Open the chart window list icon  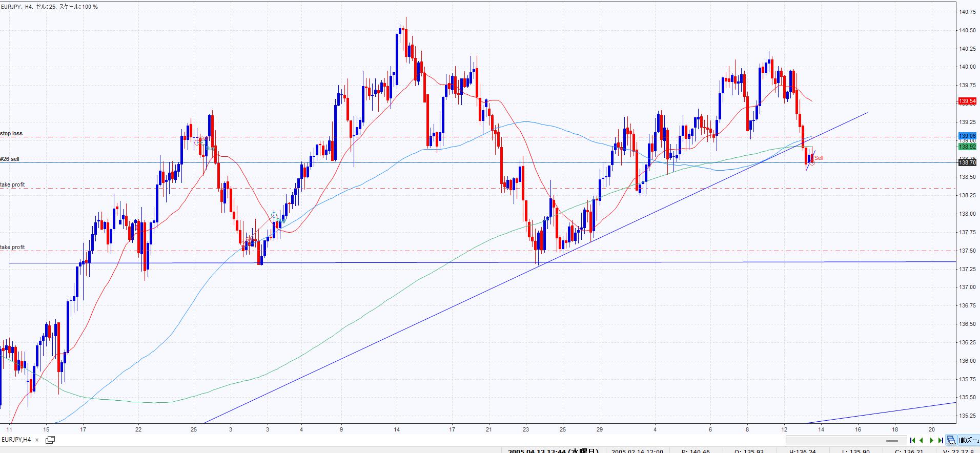pyautogui.click(x=50, y=440)
